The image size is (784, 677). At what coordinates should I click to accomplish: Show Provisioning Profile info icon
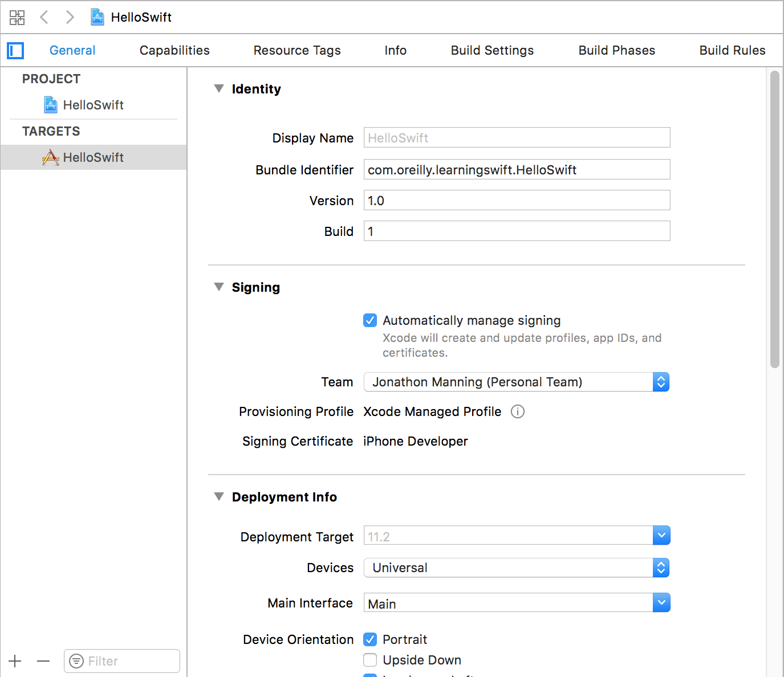tap(518, 411)
